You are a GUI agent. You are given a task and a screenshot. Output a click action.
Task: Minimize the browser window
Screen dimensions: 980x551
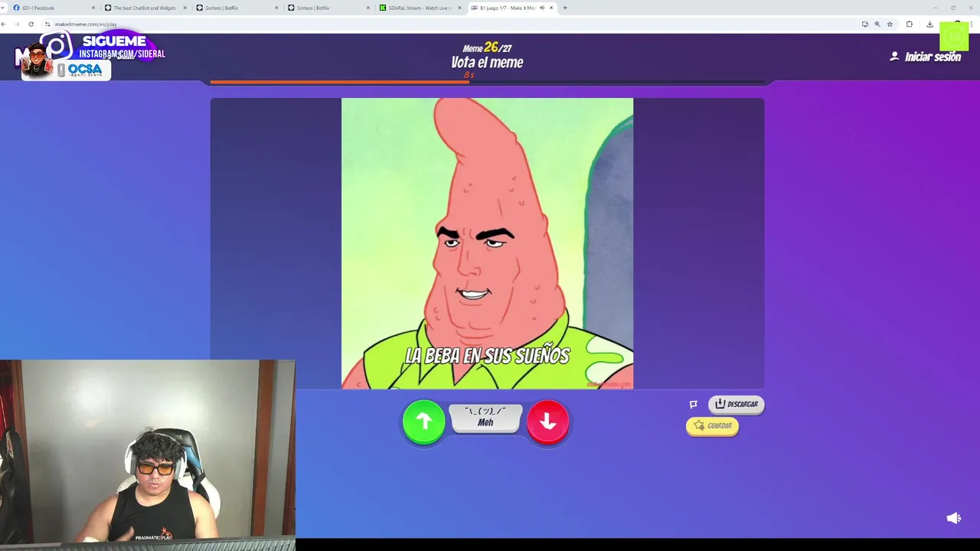[935, 8]
